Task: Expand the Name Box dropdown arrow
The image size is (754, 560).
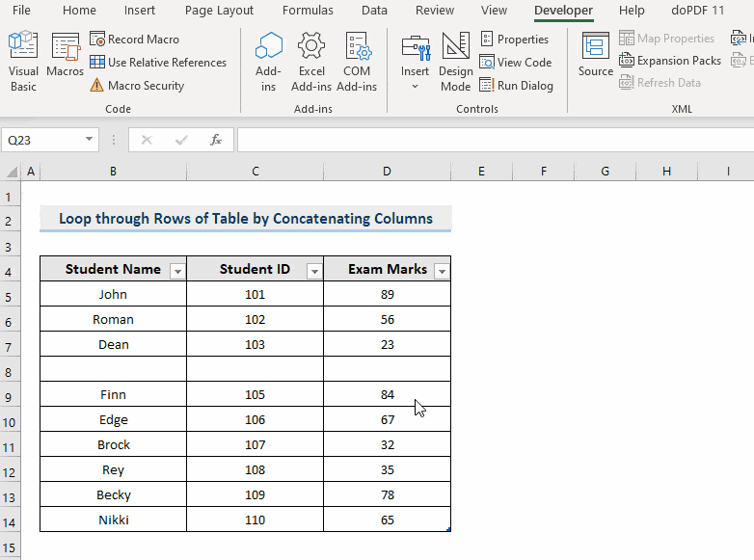Action: pyautogui.click(x=89, y=140)
